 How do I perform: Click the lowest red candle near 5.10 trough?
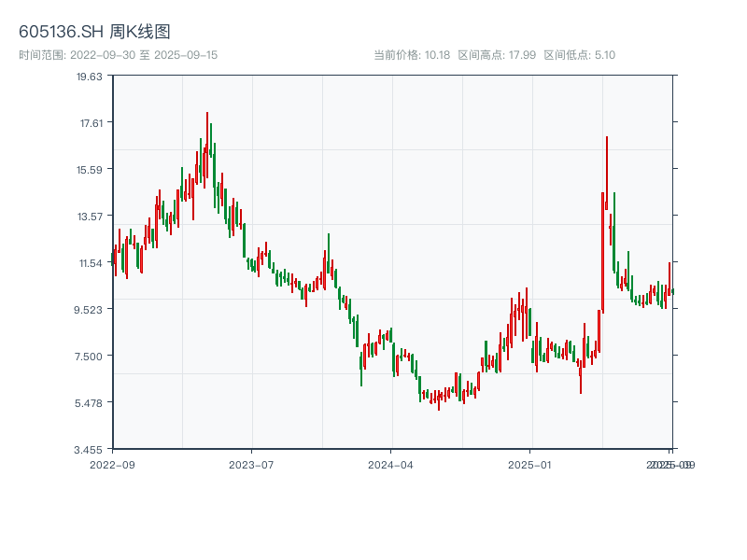(x=439, y=400)
